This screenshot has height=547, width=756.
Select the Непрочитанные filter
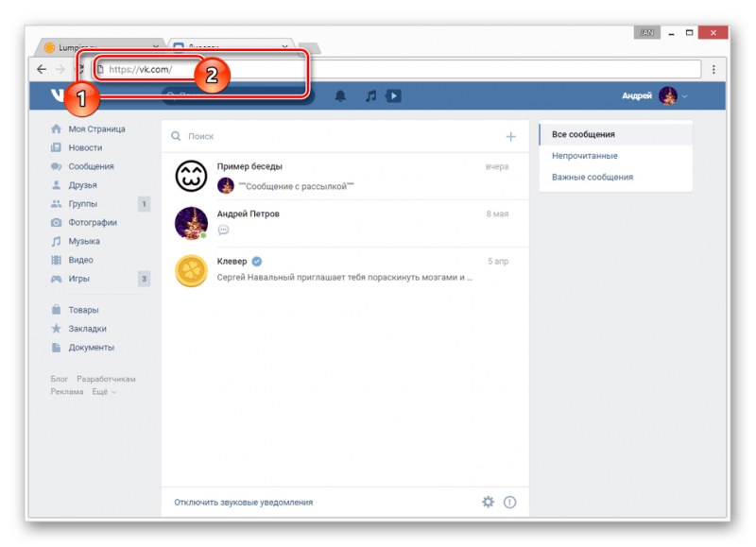616,156
